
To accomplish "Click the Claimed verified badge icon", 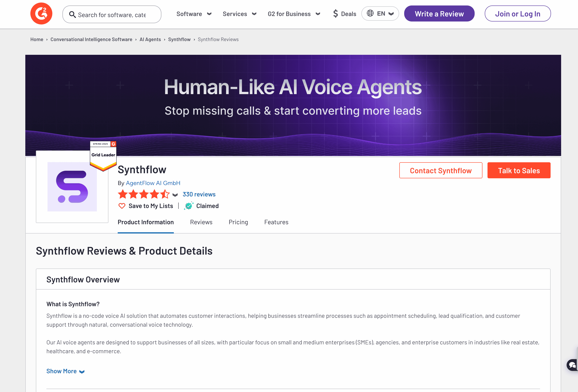I will 189,206.
